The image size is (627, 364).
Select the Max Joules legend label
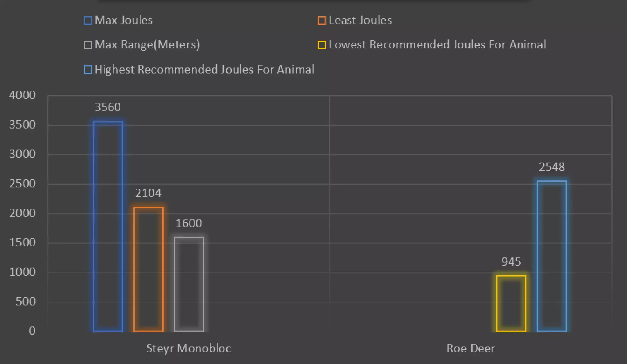click(x=124, y=20)
